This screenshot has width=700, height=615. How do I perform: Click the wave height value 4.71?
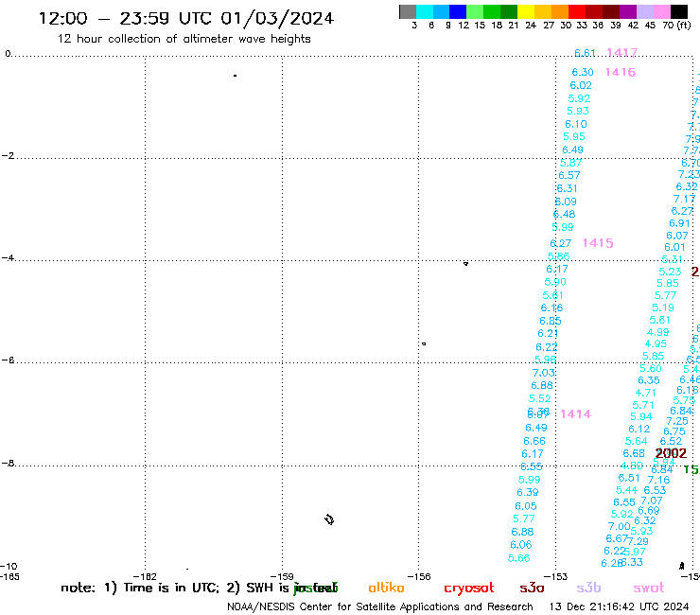coord(645,393)
